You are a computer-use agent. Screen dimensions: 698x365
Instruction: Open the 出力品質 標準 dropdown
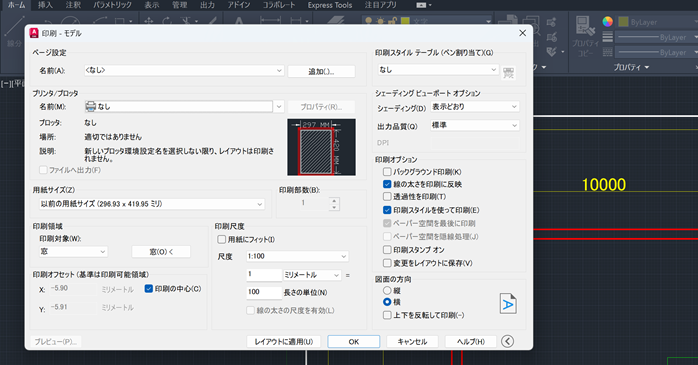475,126
